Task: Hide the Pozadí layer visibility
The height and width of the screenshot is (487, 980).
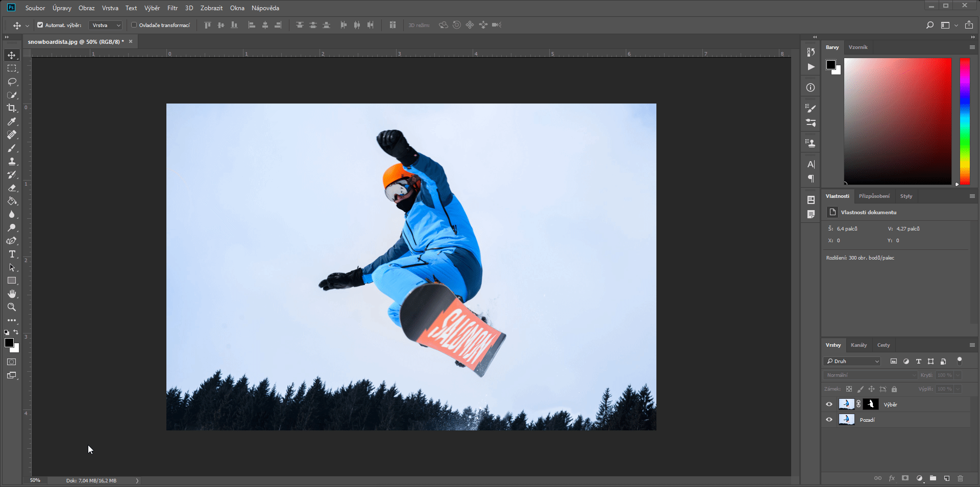Action: pyautogui.click(x=829, y=420)
